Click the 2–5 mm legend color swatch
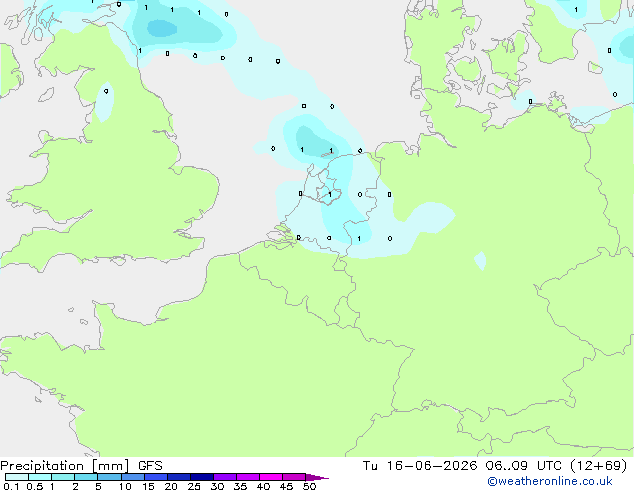This screenshot has width=634, height=490. (x=86, y=477)
